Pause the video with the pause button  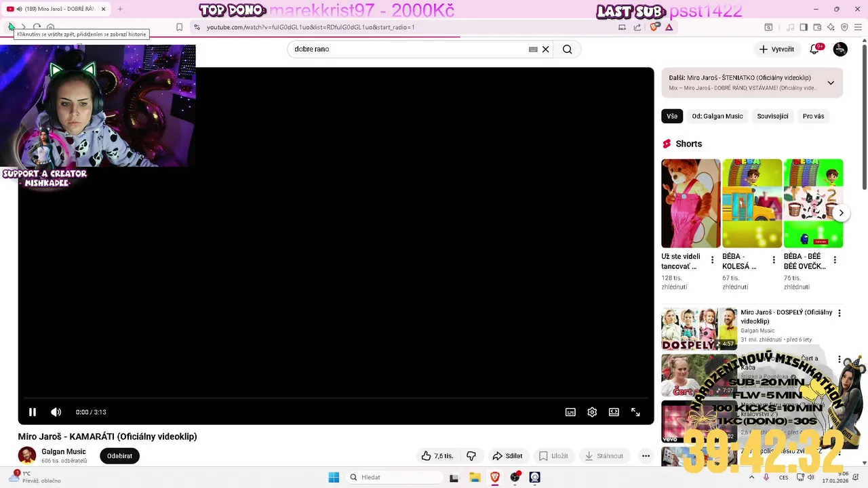pyautogui.click(x=32, y=412)
